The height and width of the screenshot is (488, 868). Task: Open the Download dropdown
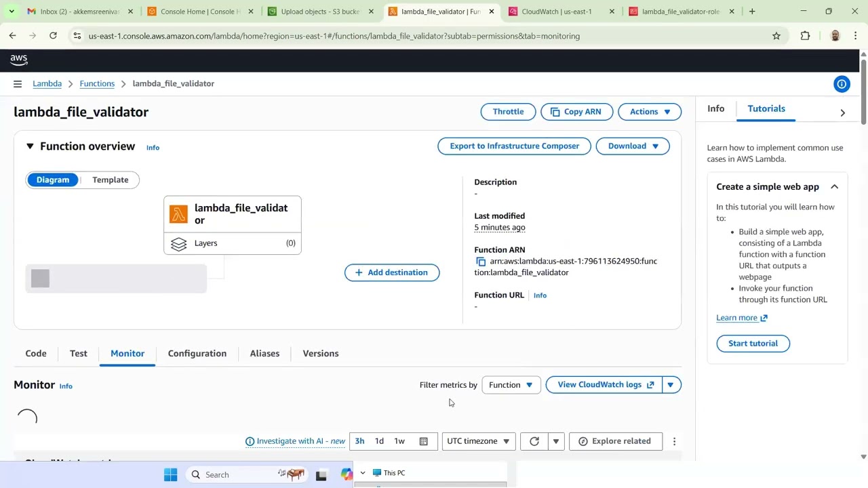tap(633, 146)
